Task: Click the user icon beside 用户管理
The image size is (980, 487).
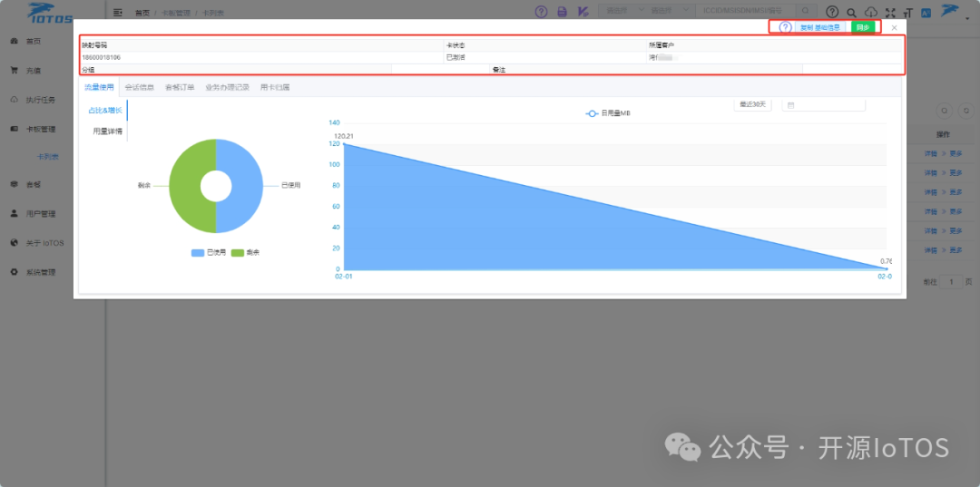Action: 14,213
